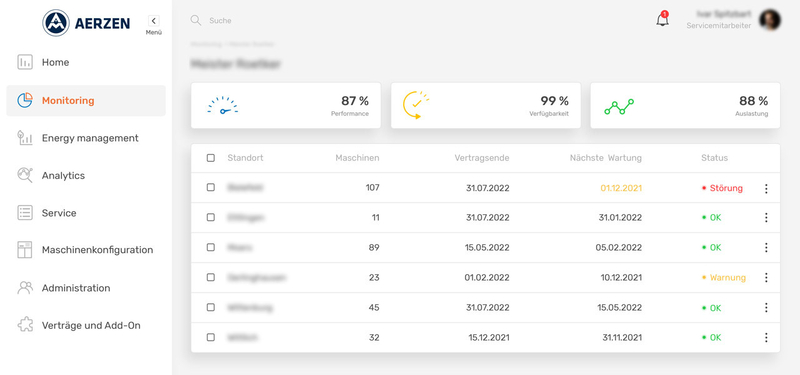Click the Vertragsende date 01.02.2022

tap(487, 278)
